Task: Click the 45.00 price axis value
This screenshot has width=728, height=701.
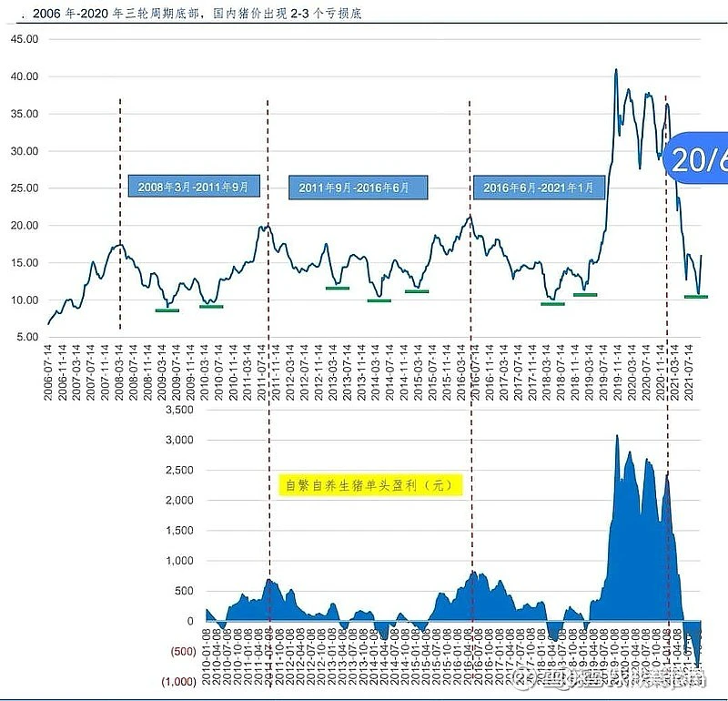Action: 25,39
